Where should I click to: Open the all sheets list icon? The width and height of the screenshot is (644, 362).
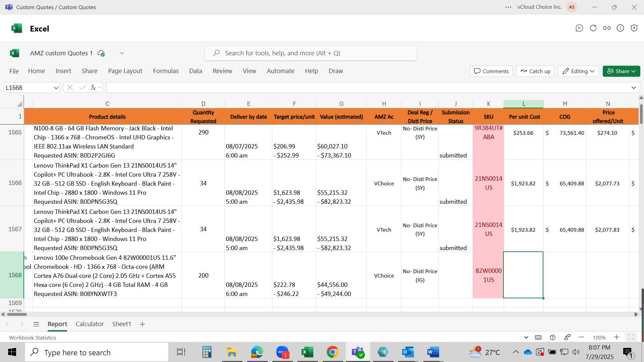[36, 324]
